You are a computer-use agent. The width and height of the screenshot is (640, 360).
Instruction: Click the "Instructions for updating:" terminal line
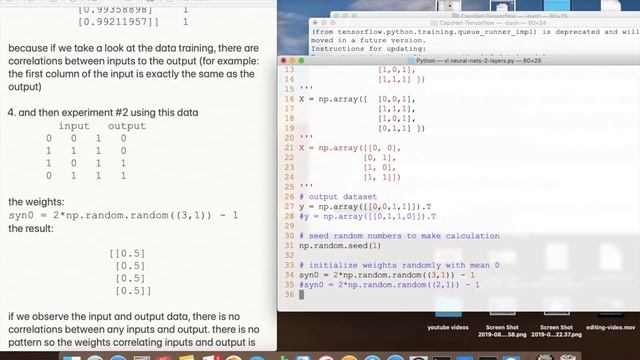coord(369,49)
